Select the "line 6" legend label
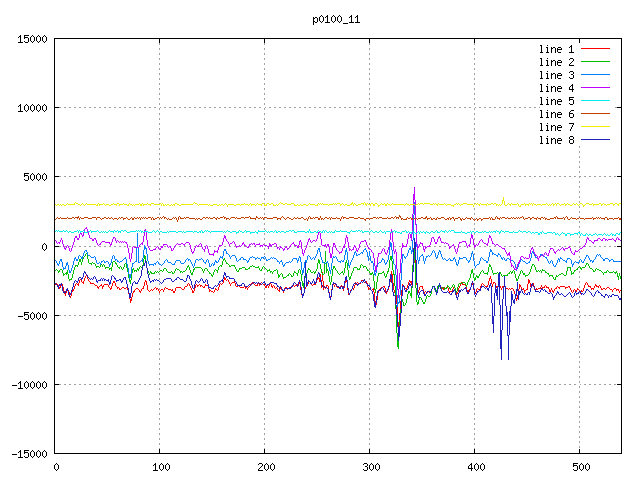640x480 pixels. (556, 114)
